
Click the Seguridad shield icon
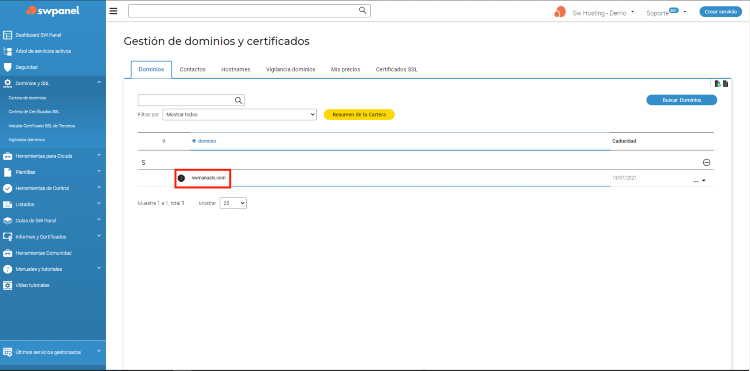[7, 67]
